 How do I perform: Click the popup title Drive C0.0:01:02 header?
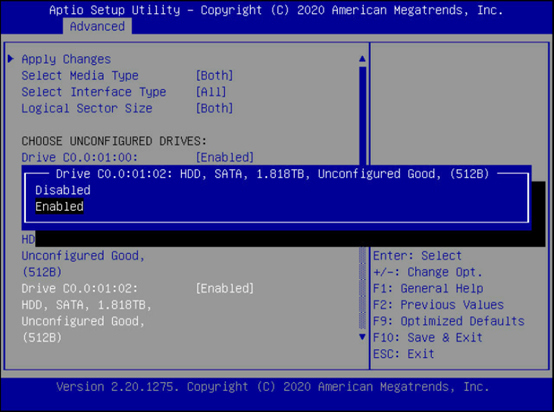[x=272, y=174]
